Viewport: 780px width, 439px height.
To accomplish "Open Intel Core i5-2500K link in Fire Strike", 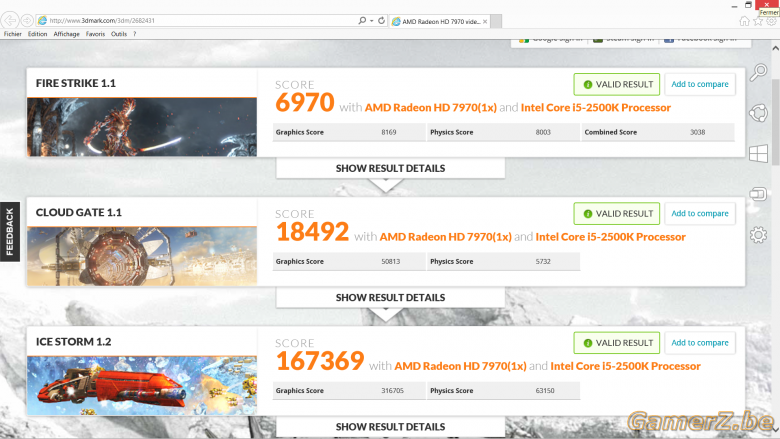I will (596, 108).
